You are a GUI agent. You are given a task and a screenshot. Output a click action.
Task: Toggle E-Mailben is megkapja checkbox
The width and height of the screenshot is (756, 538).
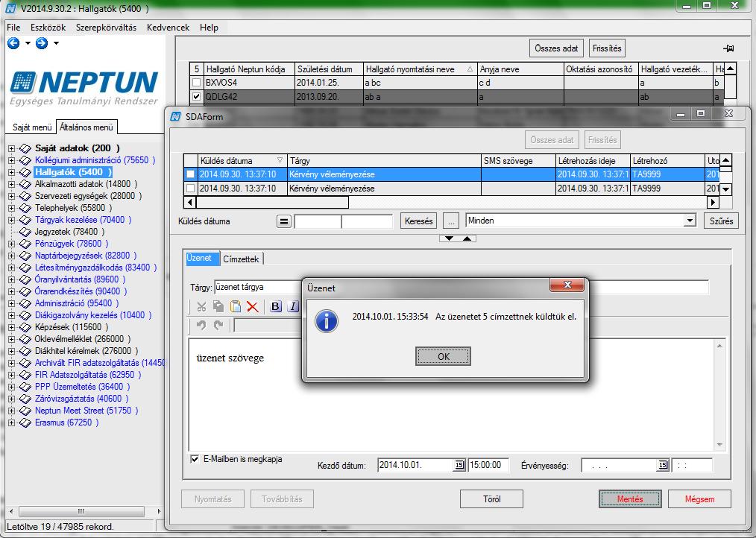click(195, 459)
